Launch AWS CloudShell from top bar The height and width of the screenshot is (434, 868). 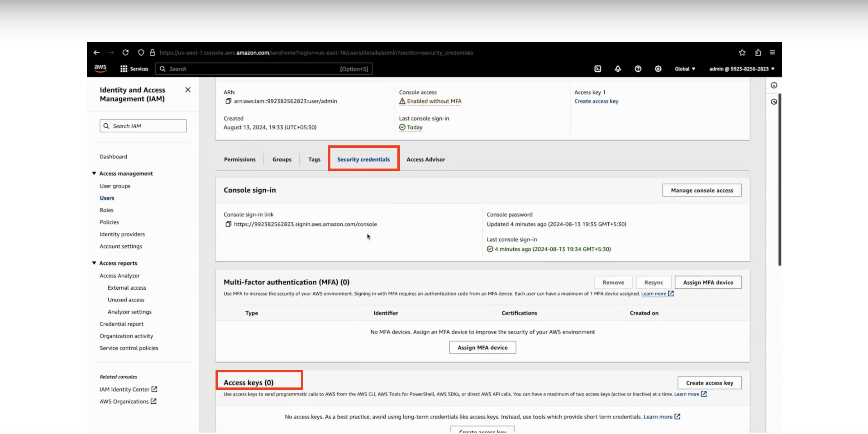pyautogui.click(x=597, y=69)
